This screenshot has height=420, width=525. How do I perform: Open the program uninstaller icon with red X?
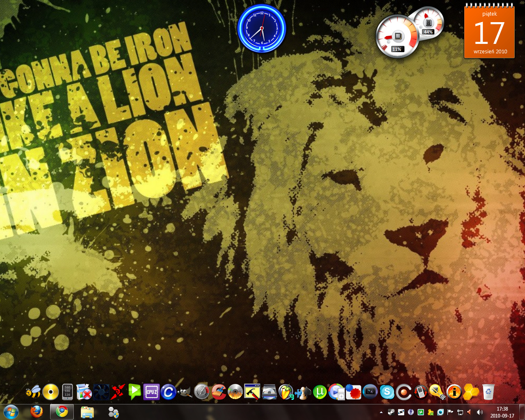click(x=84, y=392)
